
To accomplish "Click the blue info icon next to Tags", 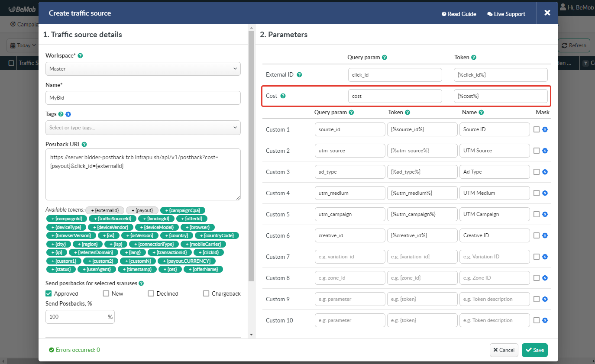I will click(x=68, y=114).
